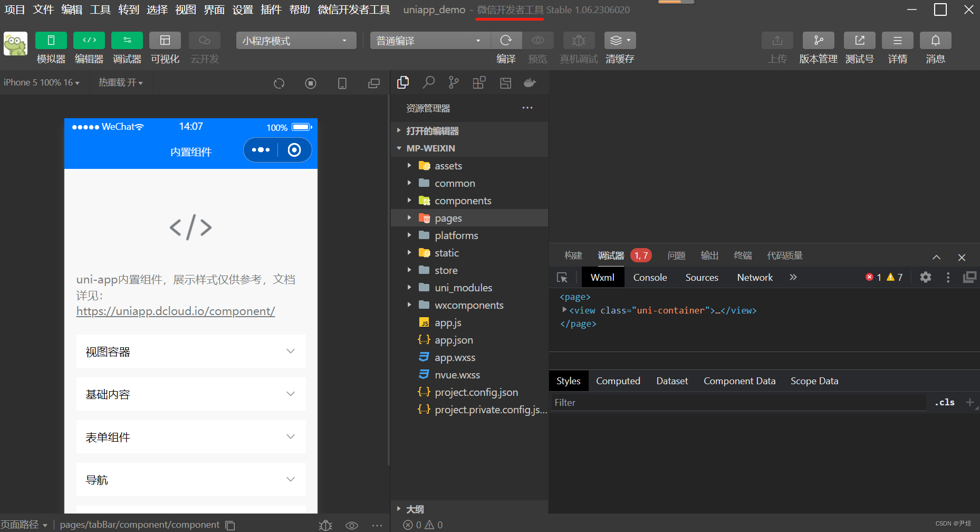
Task: Switch to the Console tab
Action: point(650,278)
